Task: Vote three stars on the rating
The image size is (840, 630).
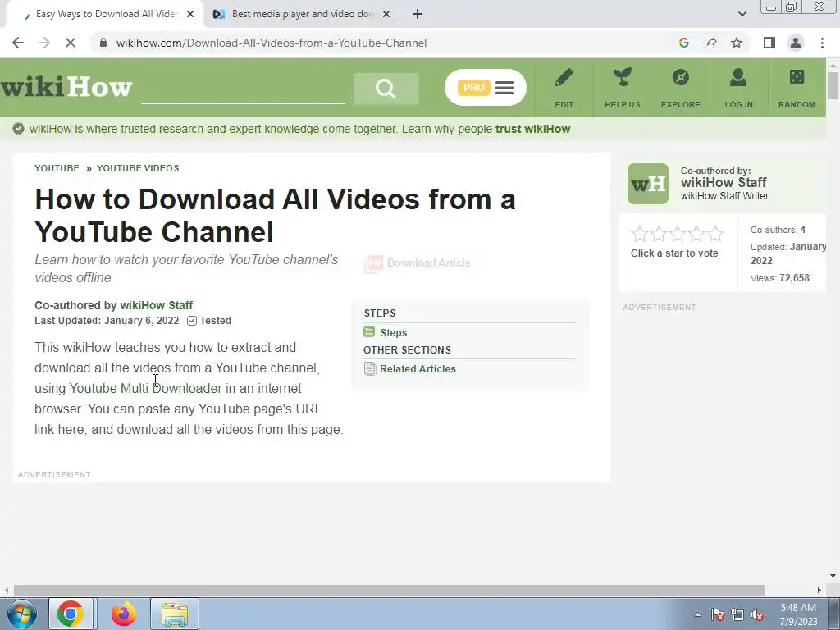Action: (x=677, y=234)
